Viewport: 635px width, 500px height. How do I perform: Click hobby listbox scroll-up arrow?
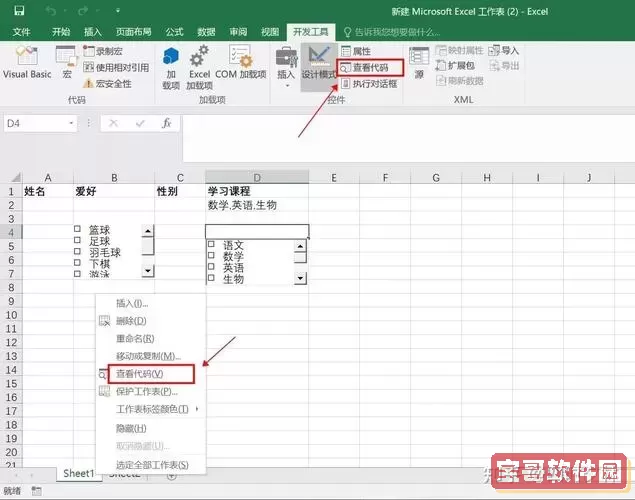point(148,231)
